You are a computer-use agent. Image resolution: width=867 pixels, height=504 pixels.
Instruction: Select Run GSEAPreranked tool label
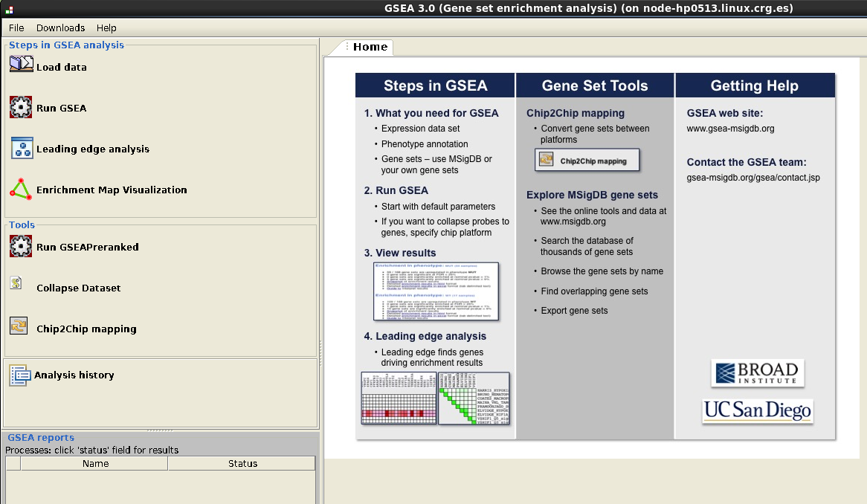[87, 247]
